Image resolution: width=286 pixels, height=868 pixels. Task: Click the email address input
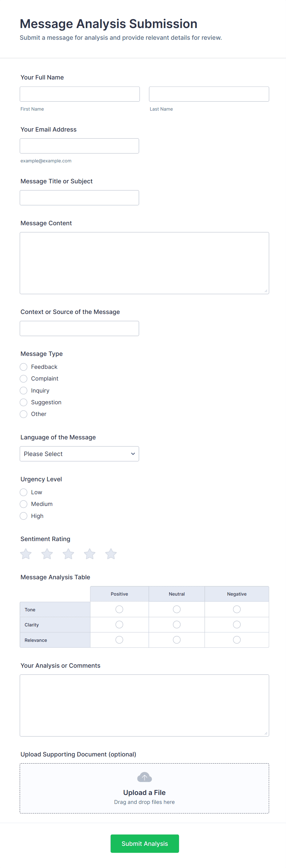79,146
